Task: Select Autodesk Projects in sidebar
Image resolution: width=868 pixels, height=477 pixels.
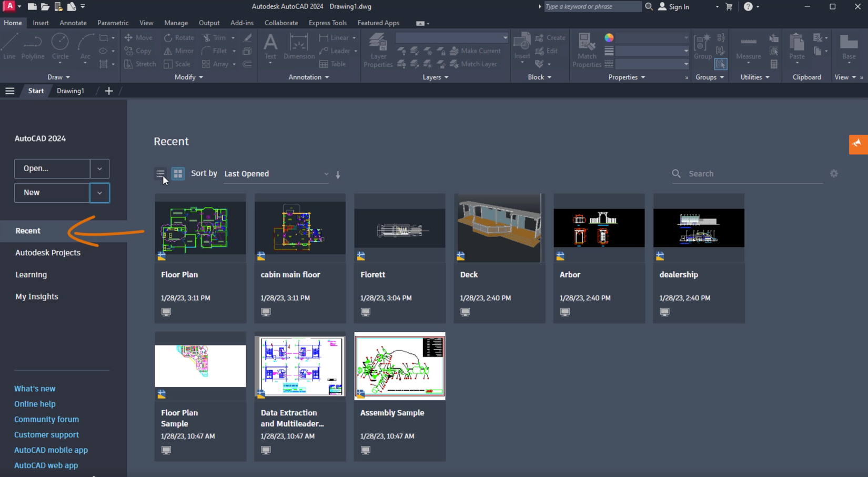Action: coord(48,253)
